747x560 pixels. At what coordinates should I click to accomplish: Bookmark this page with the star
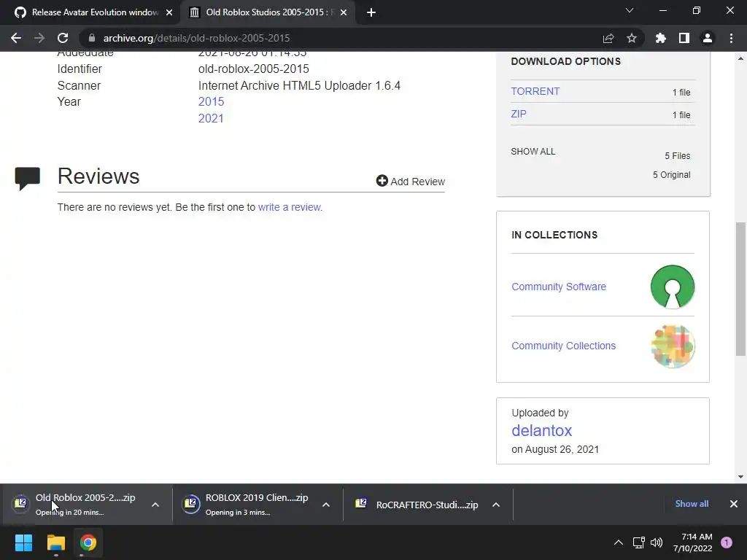pos(632,38)
